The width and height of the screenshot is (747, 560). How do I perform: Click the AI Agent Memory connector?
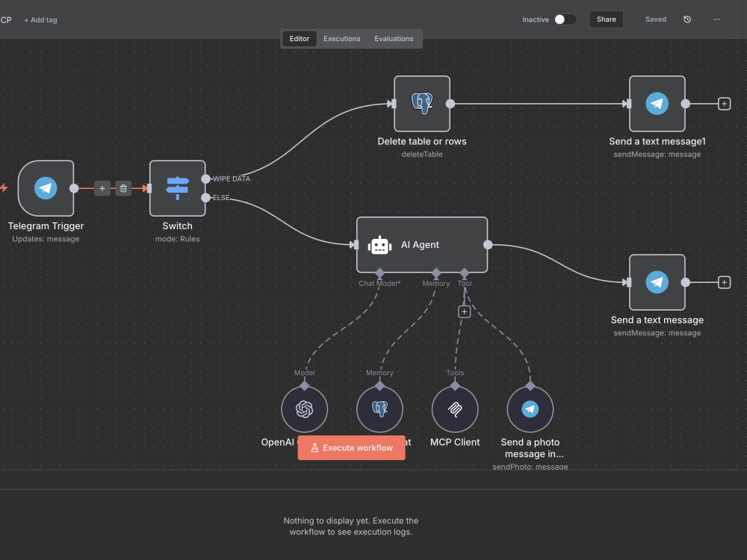click(436, 273)
